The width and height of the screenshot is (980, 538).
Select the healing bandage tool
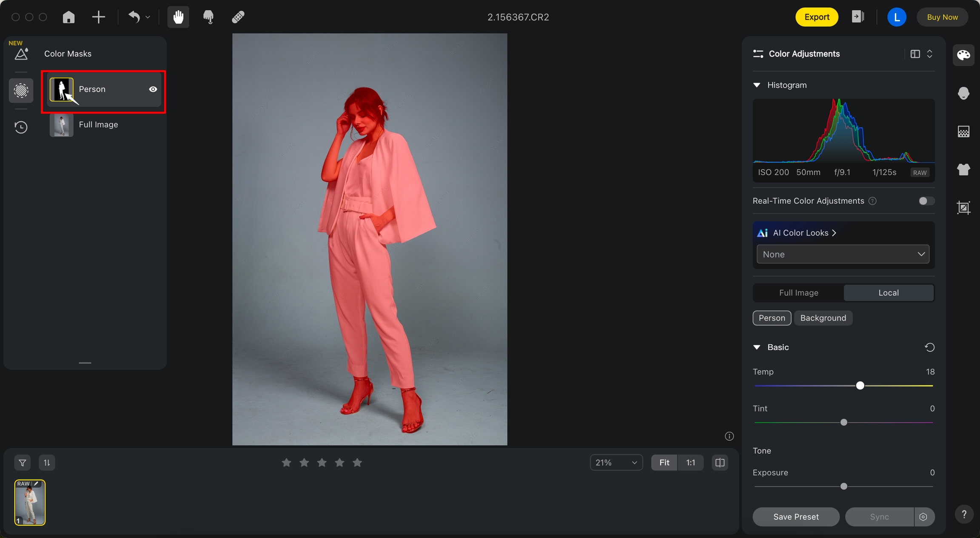pos(238,17)
